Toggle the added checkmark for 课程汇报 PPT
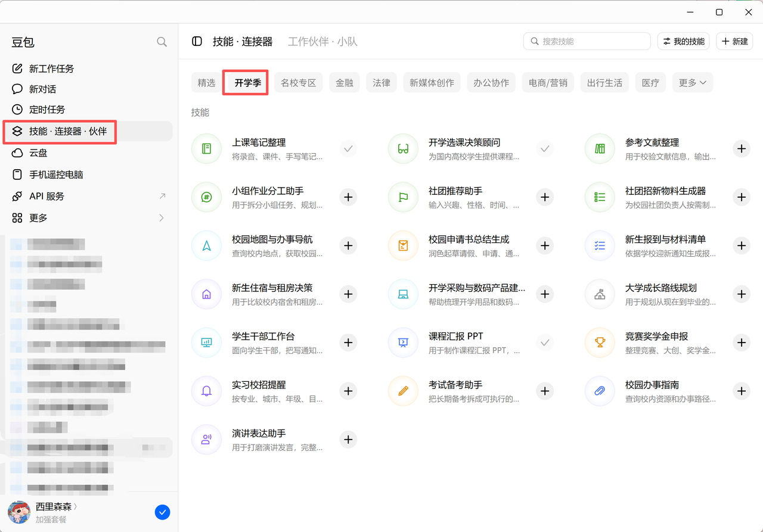This screenshot has height=532, width=763. pyautogui.click(x=544, y=343)
